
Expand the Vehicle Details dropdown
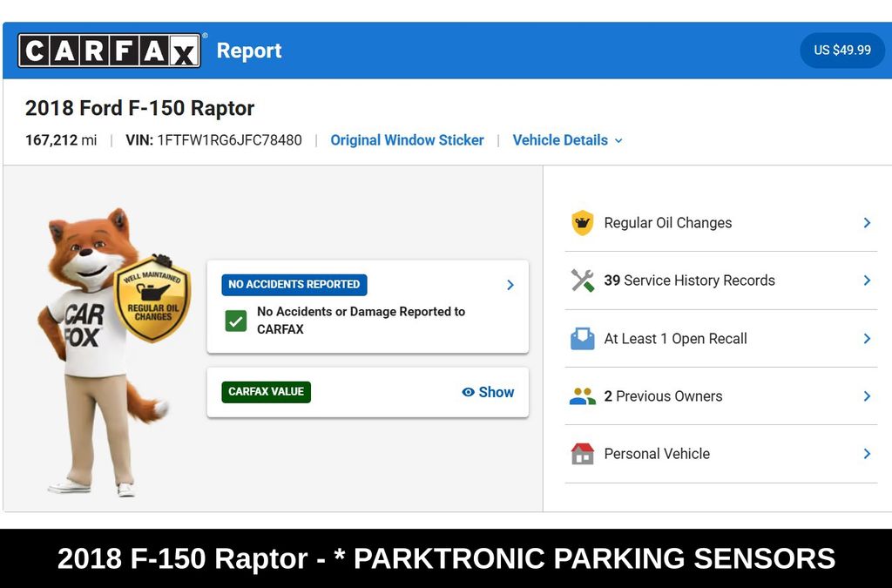click(567, 140)
